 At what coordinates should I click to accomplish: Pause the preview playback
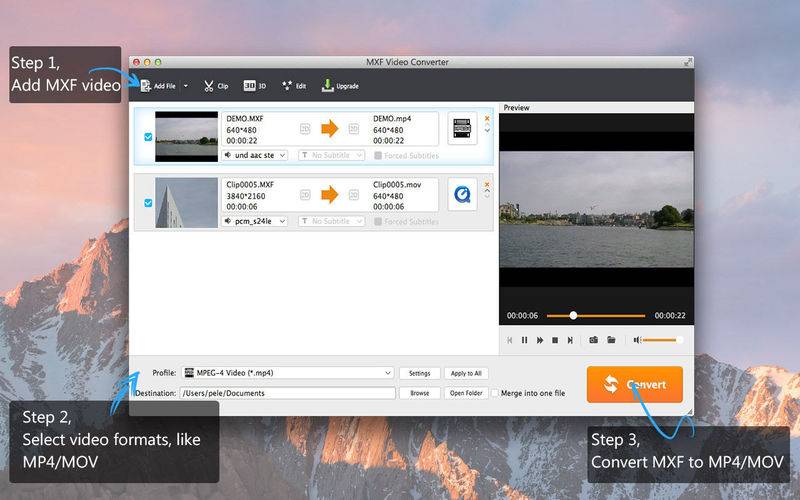524,340
